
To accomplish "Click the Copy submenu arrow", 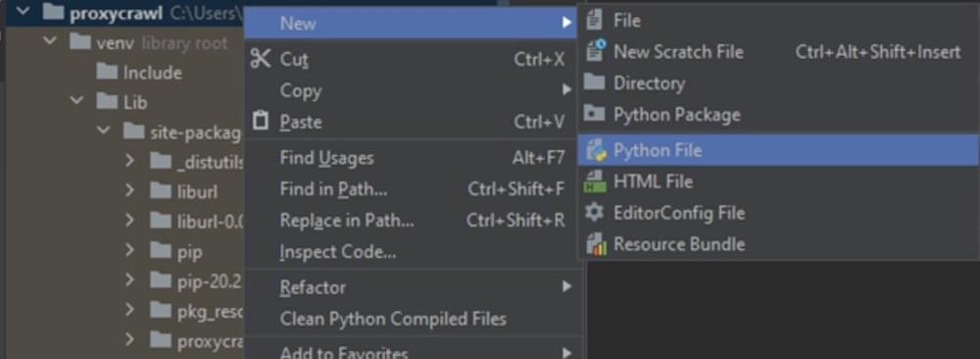I will pyautogui.click(x=566, y=90).
